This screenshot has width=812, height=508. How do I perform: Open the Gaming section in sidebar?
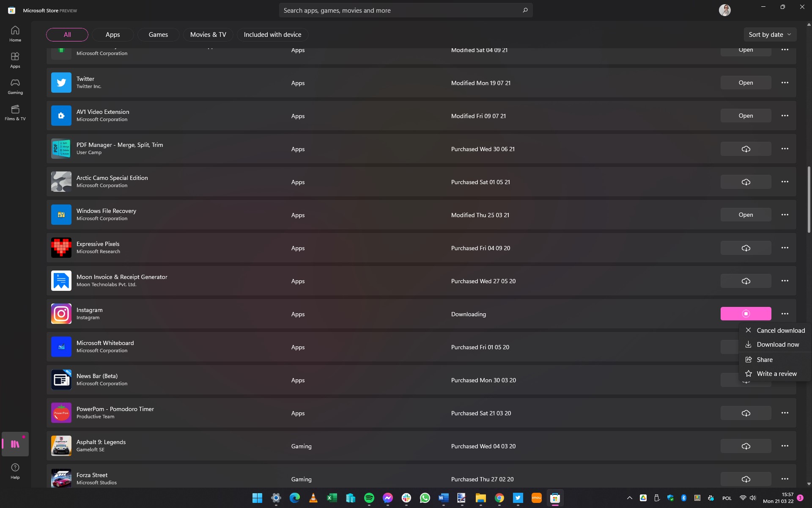[x=15, y=86]
